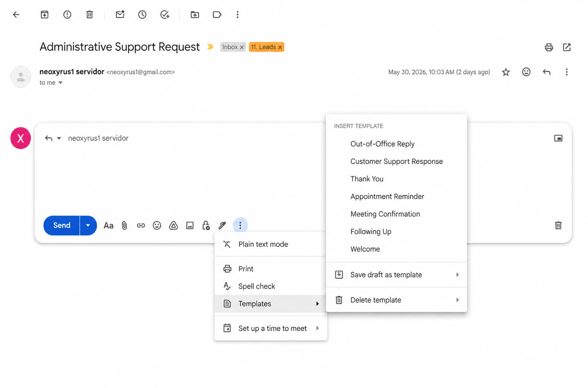588x388 pixels.
Task: Open the Labels icon
Action: (x=217, y=14)
